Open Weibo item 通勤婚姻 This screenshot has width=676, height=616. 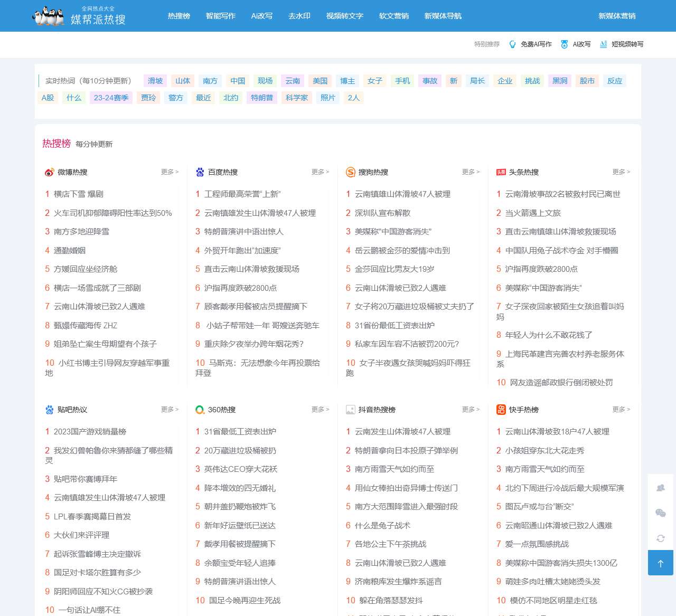pos(70,251)
